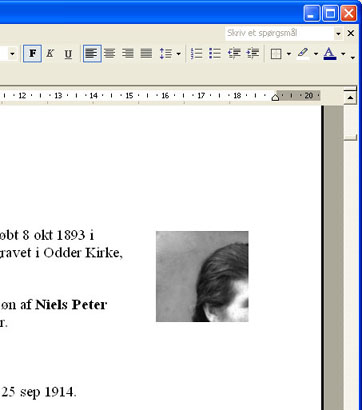Apply numbered list formatting
Image resolution: width=362 pixels, height=410 pixels.
[x=197, y=53]
